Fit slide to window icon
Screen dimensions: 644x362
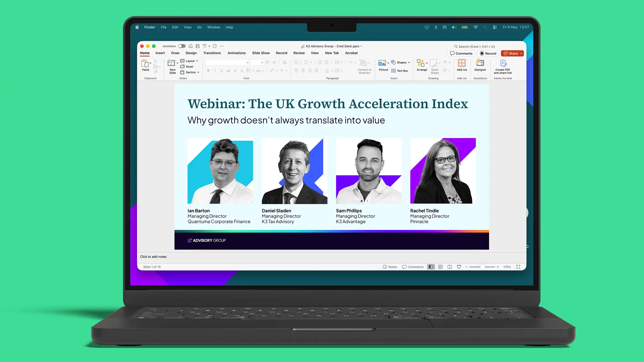click(x=518, y=267)
